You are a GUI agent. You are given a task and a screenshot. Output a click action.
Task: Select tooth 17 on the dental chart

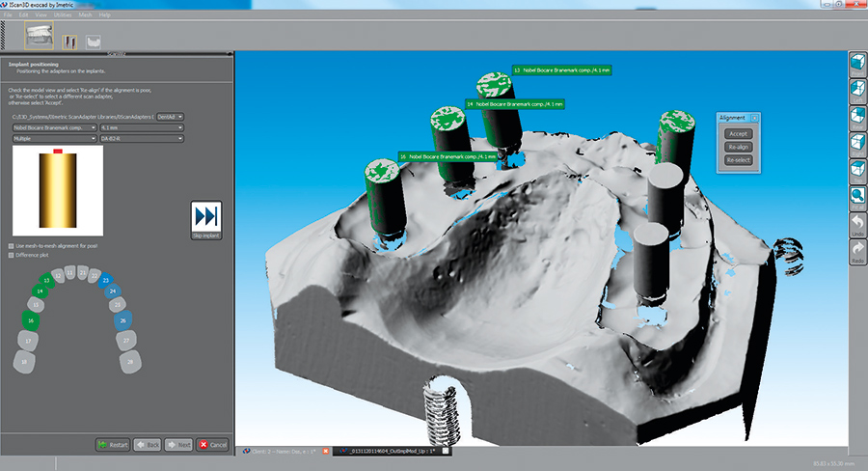pyautogui.click(x=28, y=341)
